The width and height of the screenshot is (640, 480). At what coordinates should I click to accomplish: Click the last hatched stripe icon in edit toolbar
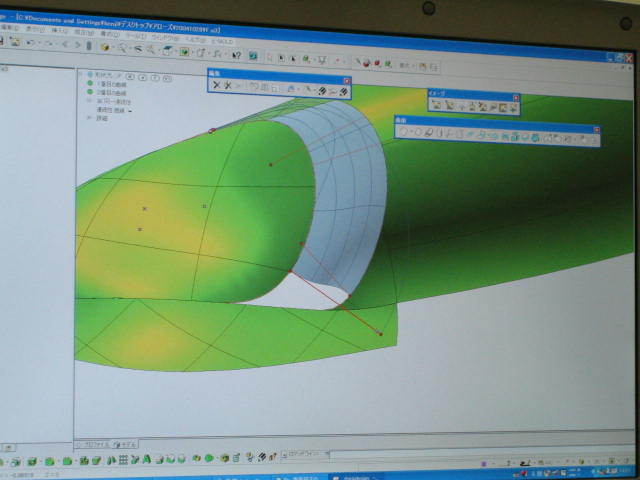coord(343,92)
